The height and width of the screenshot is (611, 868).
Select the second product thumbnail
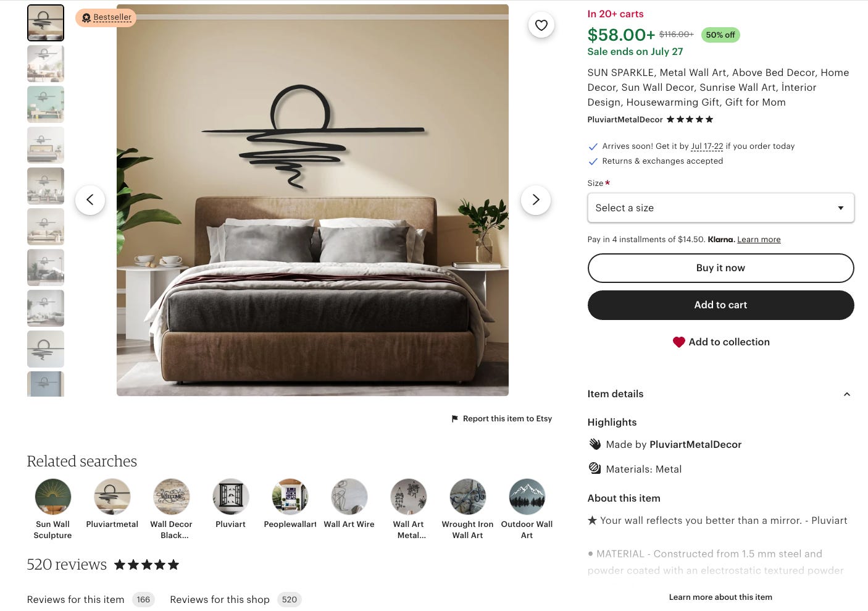tap(46, 64)
